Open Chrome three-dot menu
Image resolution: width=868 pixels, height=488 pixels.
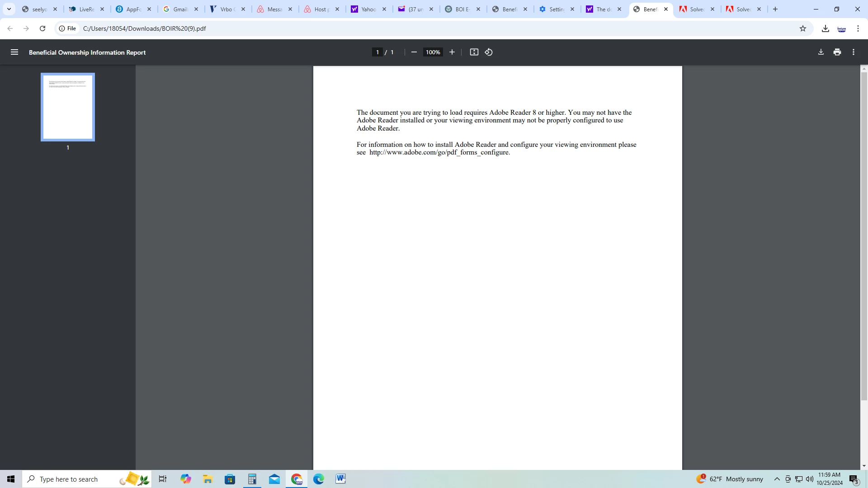coord(858,28)
